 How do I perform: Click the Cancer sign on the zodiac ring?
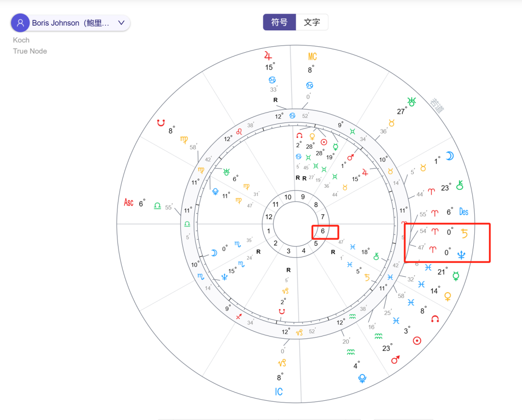pyautogui.click(x=292, y=116)
